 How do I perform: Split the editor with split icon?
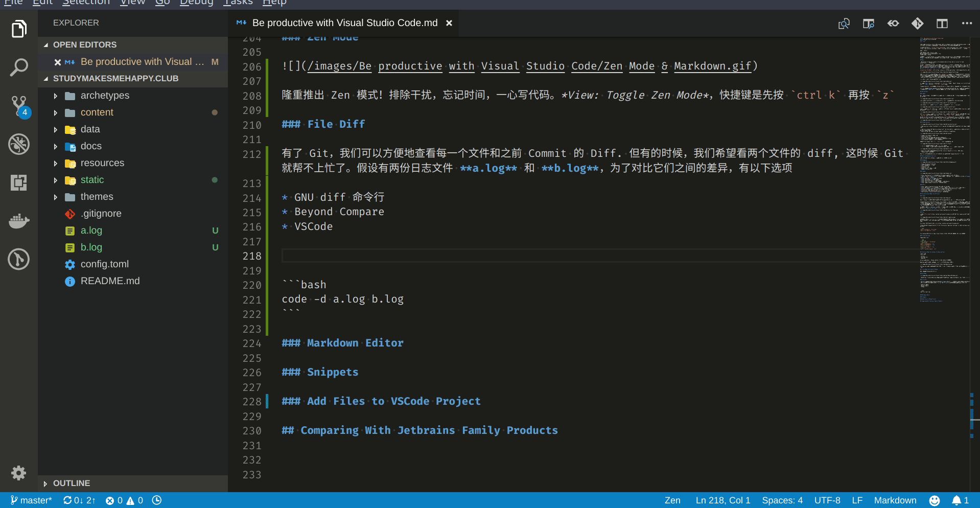click(x=942, y=24)
